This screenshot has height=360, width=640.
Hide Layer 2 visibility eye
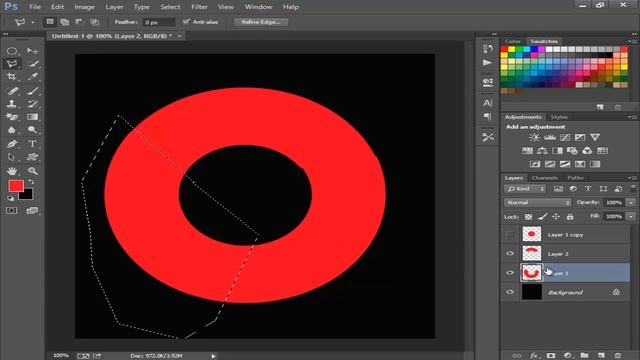(510, 253)
